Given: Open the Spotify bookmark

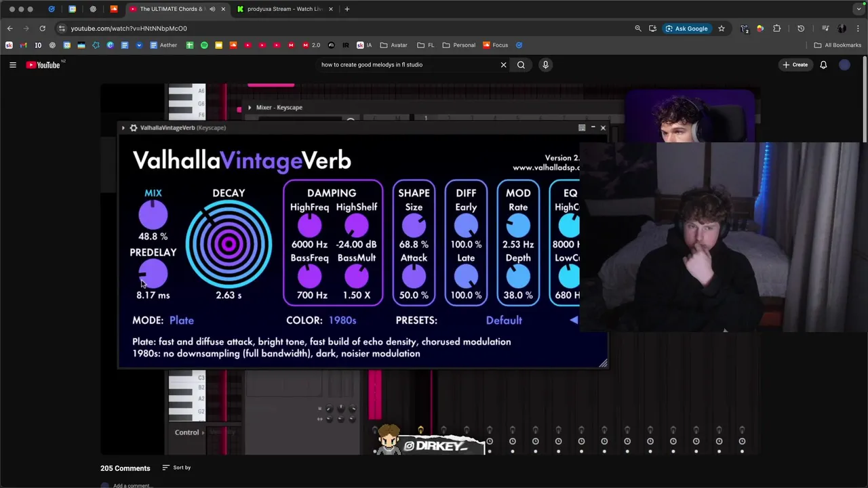Looking at the screenshot, I should [204, 45].
